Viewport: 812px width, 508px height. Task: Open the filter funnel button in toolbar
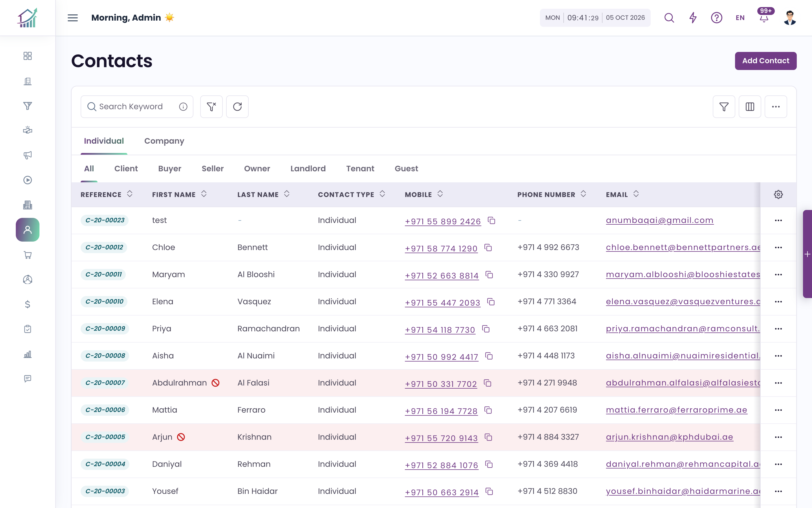[x=724, y=107]
